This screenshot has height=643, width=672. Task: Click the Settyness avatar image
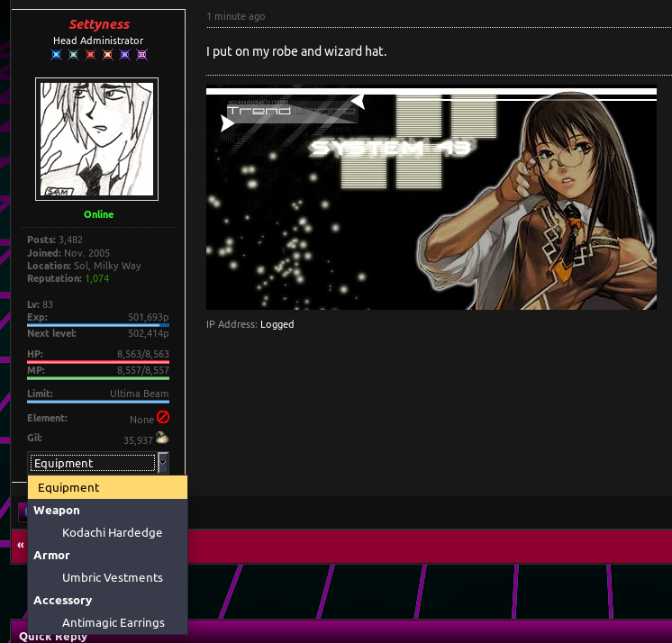[97, 139]
